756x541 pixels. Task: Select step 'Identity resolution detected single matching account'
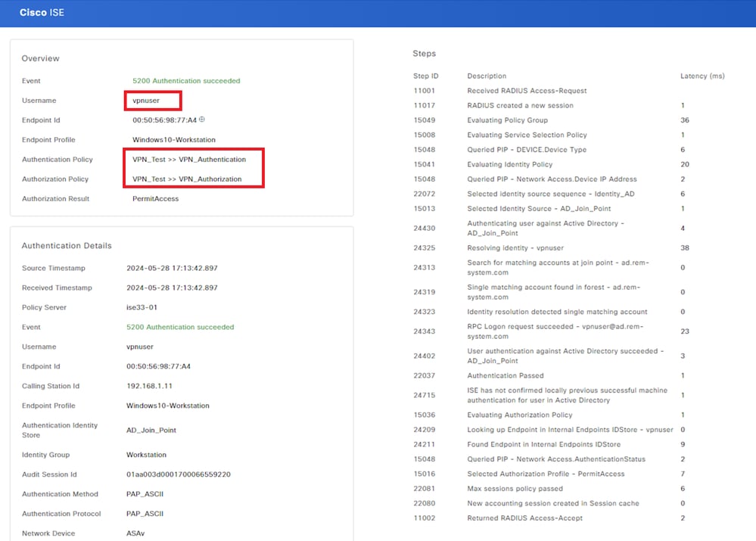pyautogui.click(x=557, y=312)
